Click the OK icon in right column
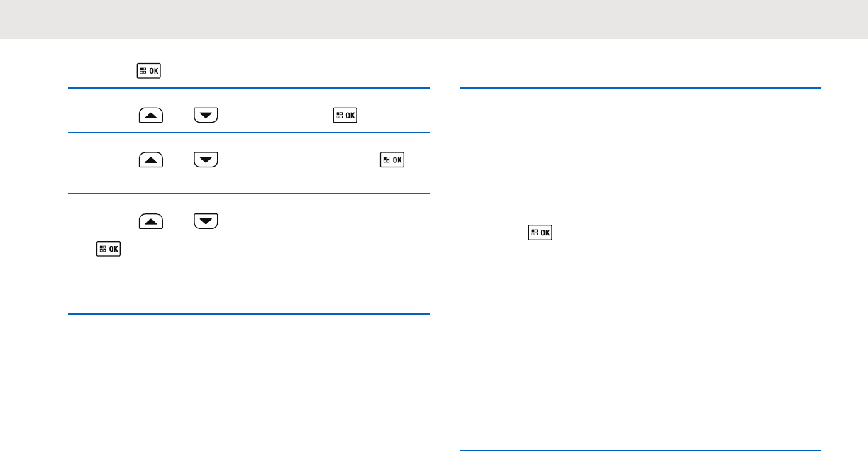This screenshot has width=868, height=451. pyautogui.click(x=539, y=232)
